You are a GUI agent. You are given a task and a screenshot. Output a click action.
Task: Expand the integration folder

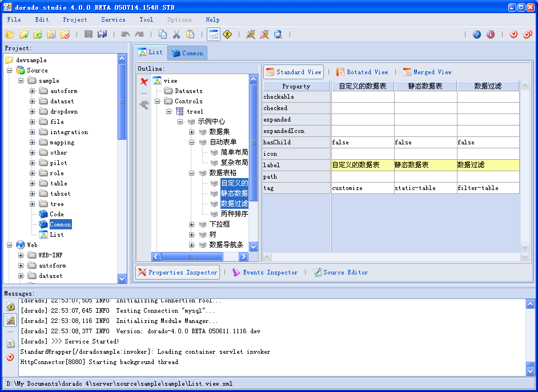(x=32, y=132)
